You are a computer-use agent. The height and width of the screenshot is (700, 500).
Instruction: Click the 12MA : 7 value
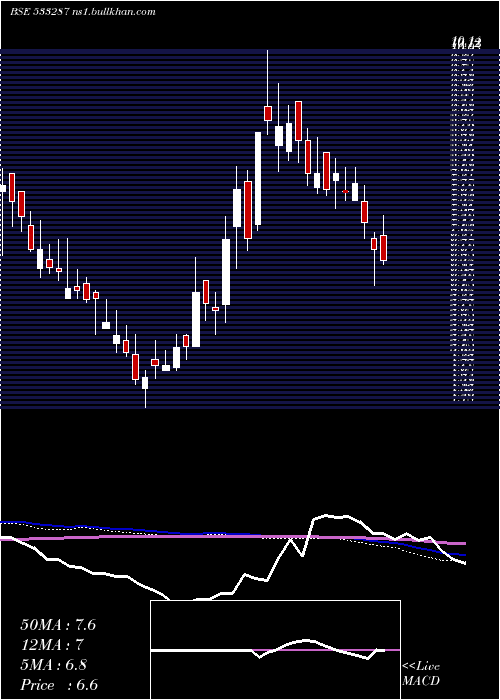click(x=53, y=645)
